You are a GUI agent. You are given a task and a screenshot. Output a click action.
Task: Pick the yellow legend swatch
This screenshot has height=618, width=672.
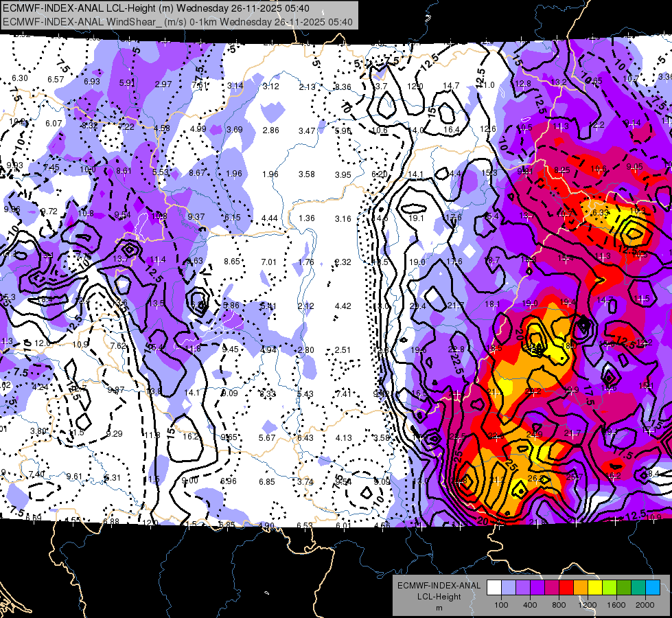(x=595, y=588)
